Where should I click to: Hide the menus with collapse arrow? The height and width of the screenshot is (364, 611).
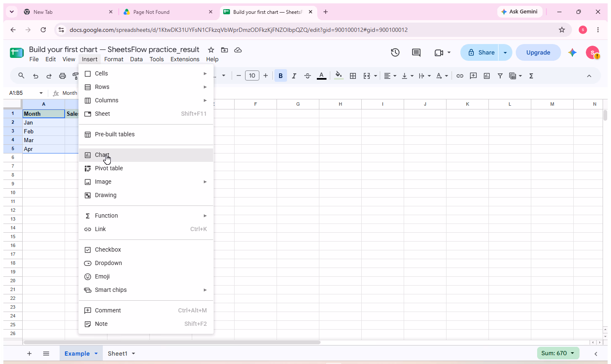tap(589, 76)
